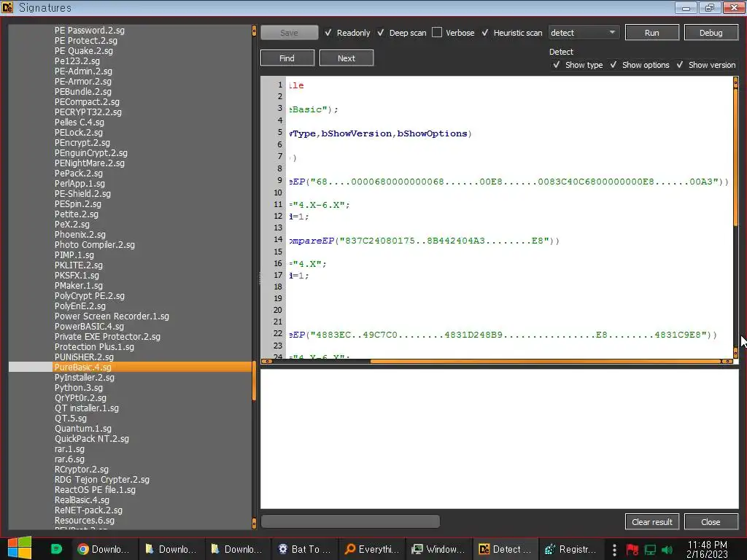Select Pelles C.4.sg signature
The height and width of the screenshot is (560, 747).
click(79, 122)
